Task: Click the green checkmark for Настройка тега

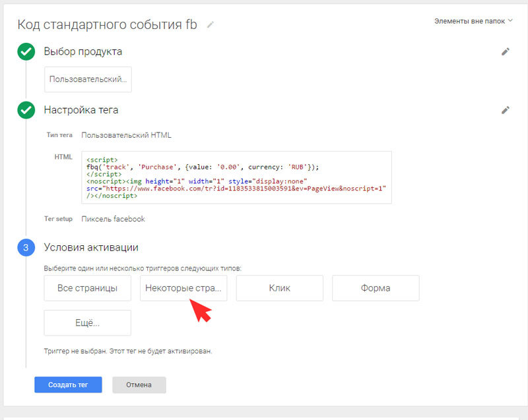Action: pos(26,110)
